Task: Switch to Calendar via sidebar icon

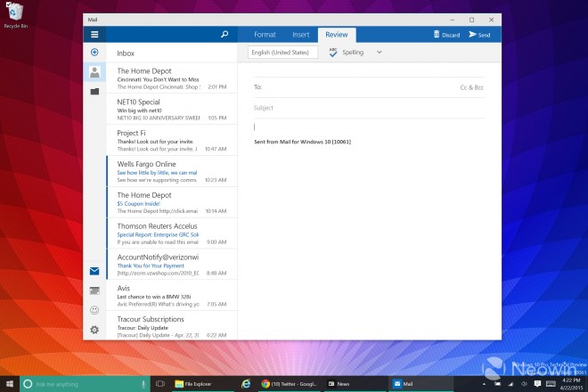Action: coord(94,290)
